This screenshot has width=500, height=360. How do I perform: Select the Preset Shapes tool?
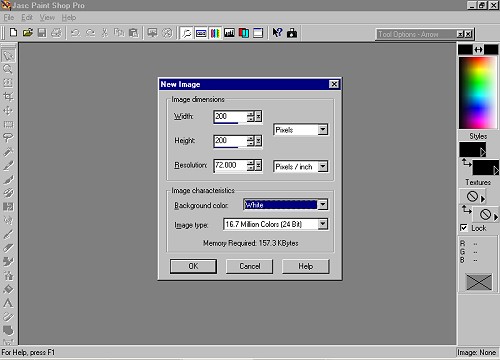click(8, 330)
